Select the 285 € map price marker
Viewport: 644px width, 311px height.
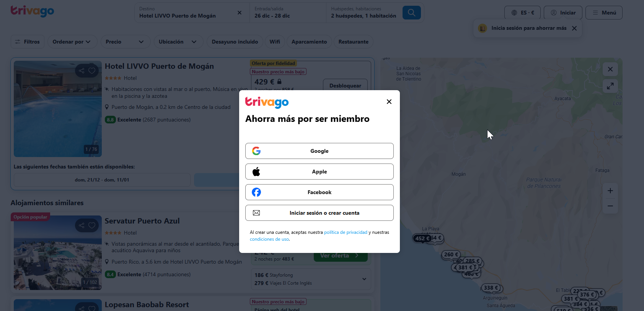tap(473, 261)
